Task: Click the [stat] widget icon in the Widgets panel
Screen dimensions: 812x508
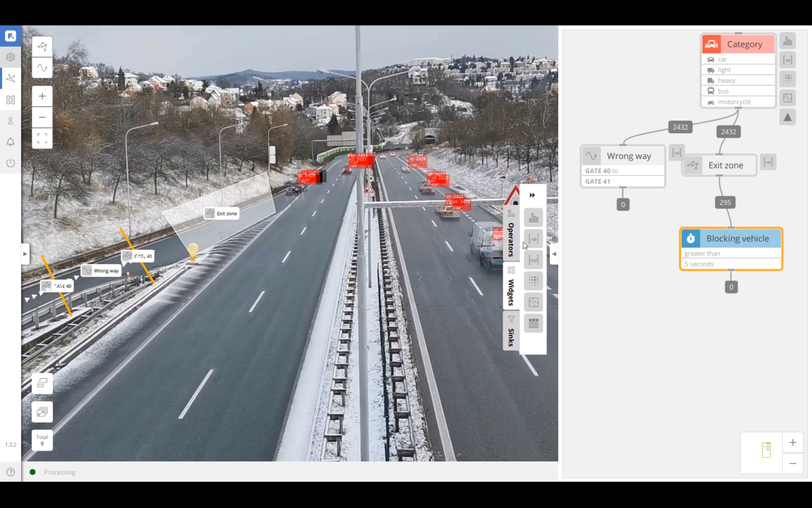Action: point(533,259)
